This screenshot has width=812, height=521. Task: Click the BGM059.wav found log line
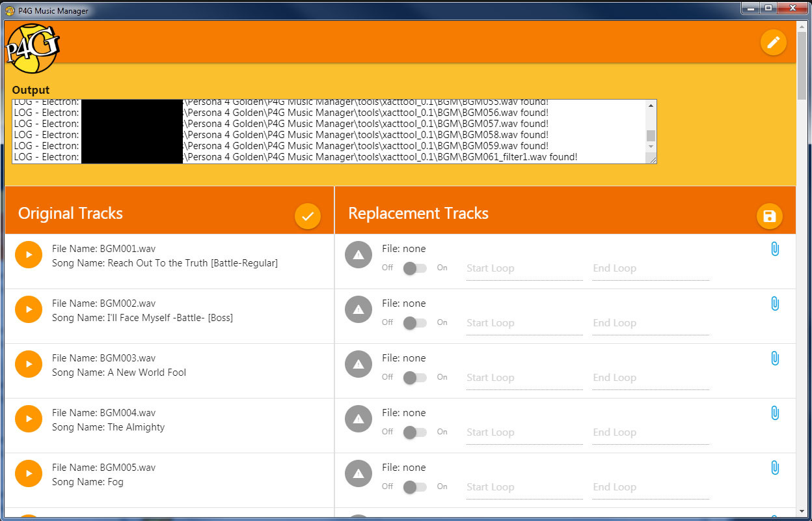[x=281, y=146]
